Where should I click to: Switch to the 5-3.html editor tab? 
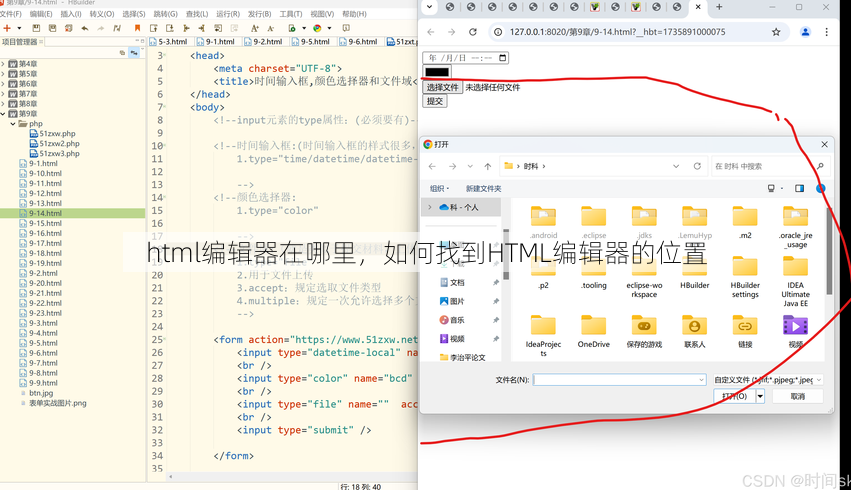coord(169,41)
